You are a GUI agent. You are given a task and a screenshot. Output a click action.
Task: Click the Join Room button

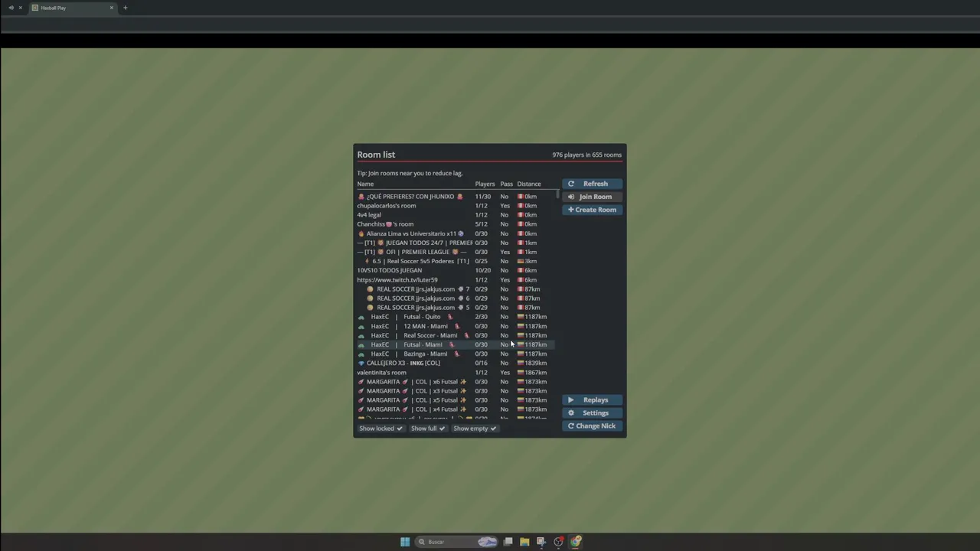click(x=592, y=197)
